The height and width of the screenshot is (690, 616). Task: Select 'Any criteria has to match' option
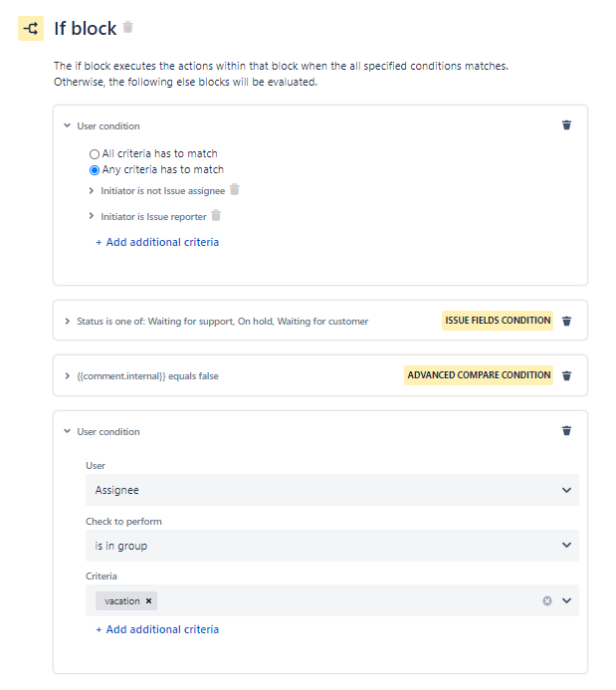(x=95, y=170)
